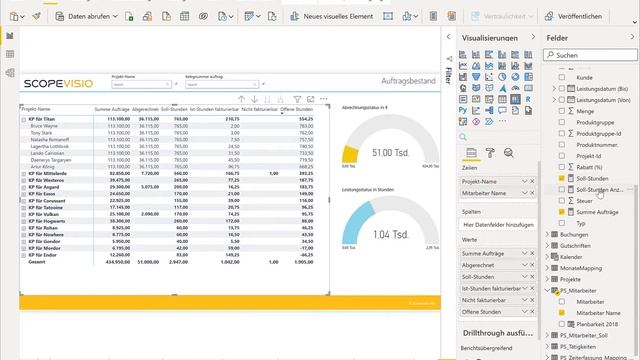Select the Q&A speech bubble visual icon
Image resolution: width=640 pixels, height=360 pixels.
(502, 110)
